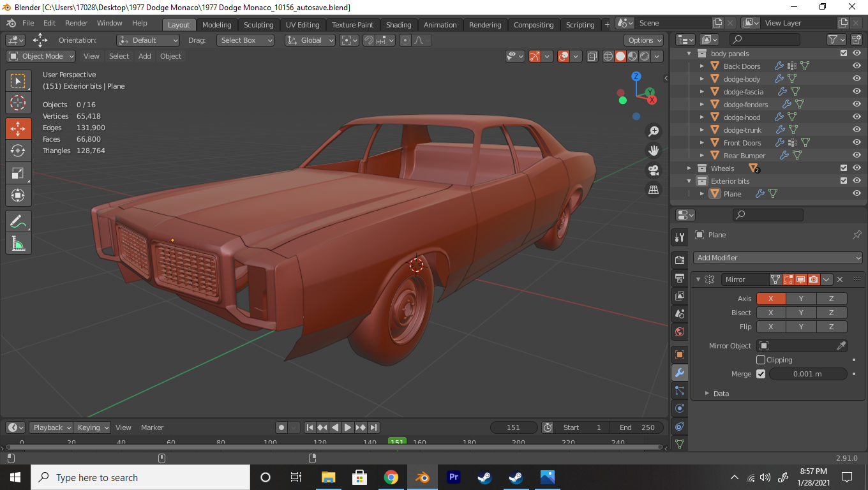Toggle camera view in the viewport
Screen dimensions: 868x490
click(x=654, y=170)
